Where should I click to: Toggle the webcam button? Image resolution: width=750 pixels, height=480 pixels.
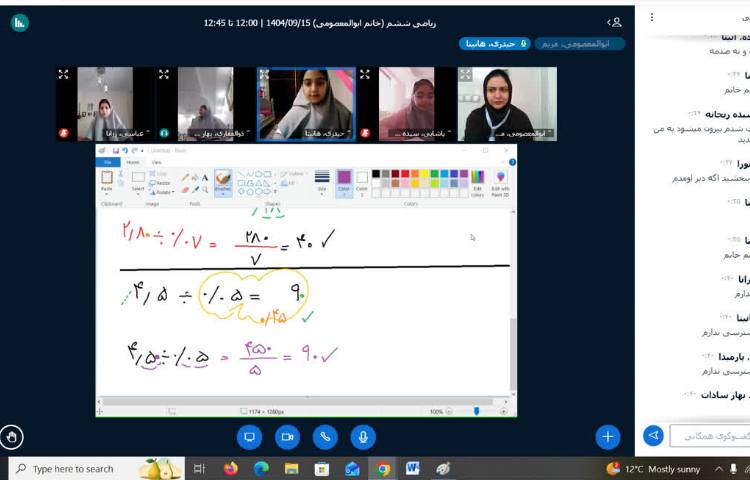pos(287,437)
